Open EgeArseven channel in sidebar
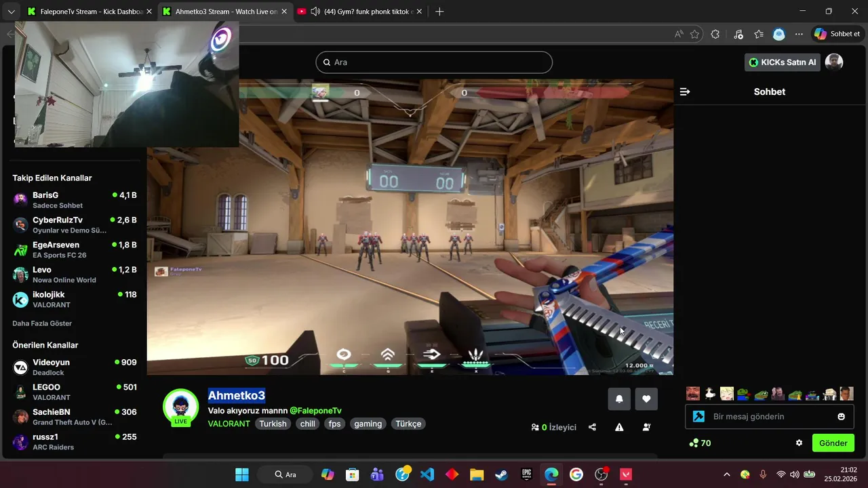This screenshot has height=488, width=868. [x=75, y=249]
